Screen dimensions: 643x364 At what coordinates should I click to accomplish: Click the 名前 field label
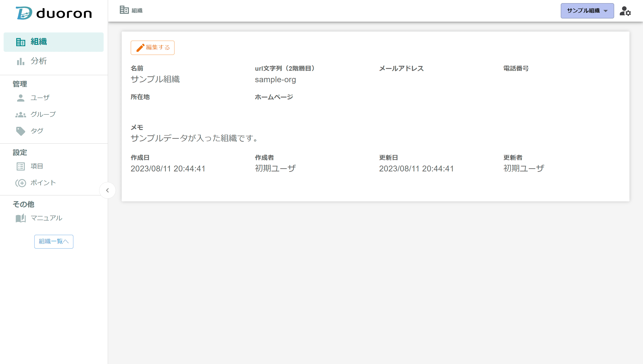pos(137,68)
